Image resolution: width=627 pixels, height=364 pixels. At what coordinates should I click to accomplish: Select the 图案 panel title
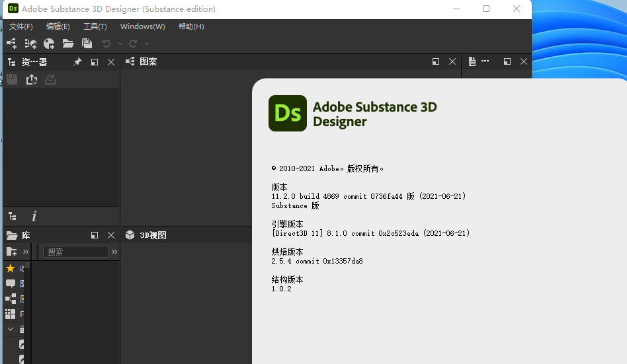(x=148, y=61)
